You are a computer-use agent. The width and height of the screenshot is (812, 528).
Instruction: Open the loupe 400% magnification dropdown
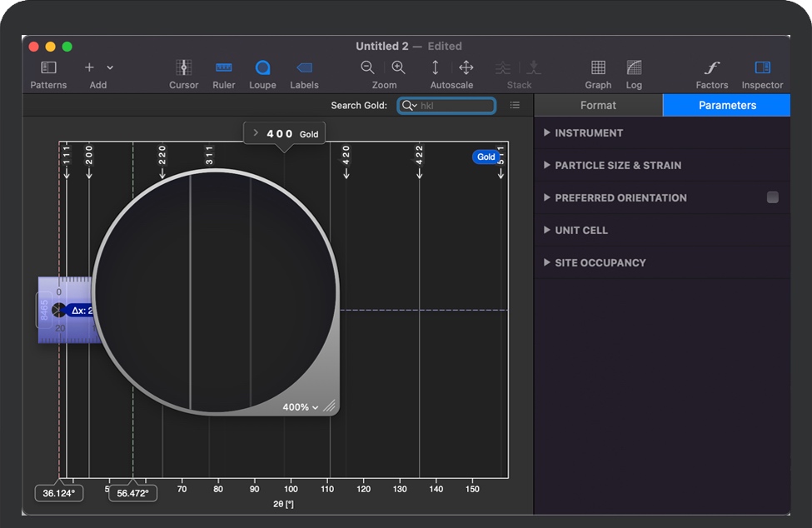(x=301, y=407)
